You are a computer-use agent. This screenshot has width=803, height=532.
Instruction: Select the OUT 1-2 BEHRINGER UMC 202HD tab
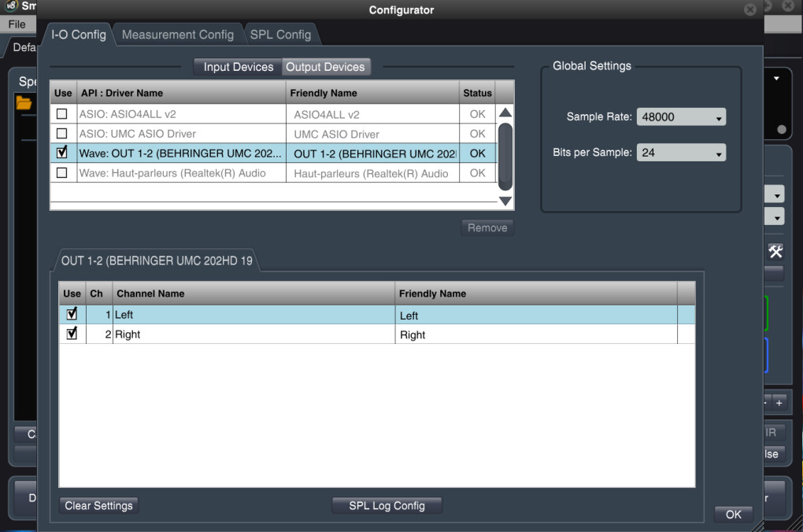point(157,260)
